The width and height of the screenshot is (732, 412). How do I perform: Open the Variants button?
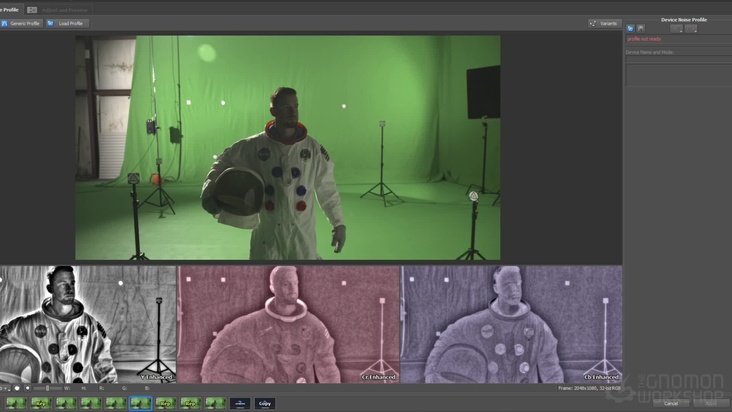[605, 23]
